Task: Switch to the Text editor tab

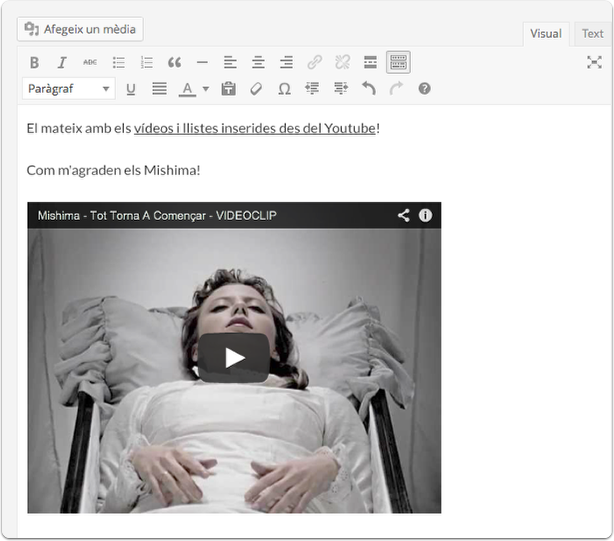Action: click(x=592, y=34)
